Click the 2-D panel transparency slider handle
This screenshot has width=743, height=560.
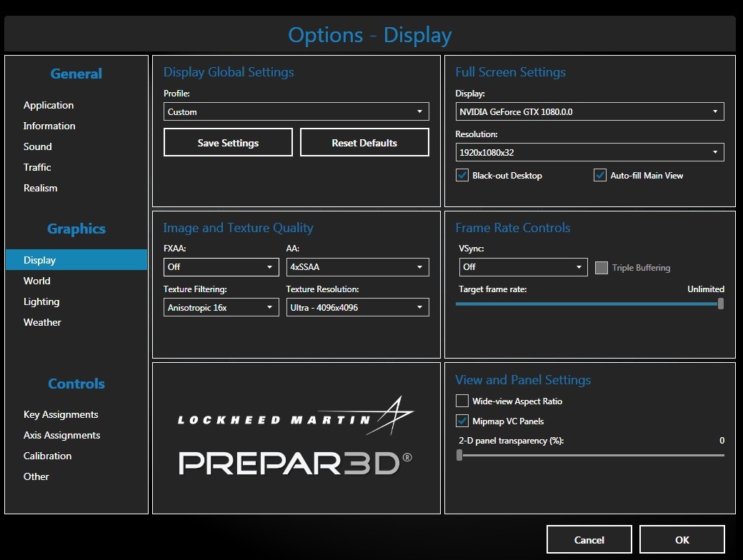coord(459,455)
